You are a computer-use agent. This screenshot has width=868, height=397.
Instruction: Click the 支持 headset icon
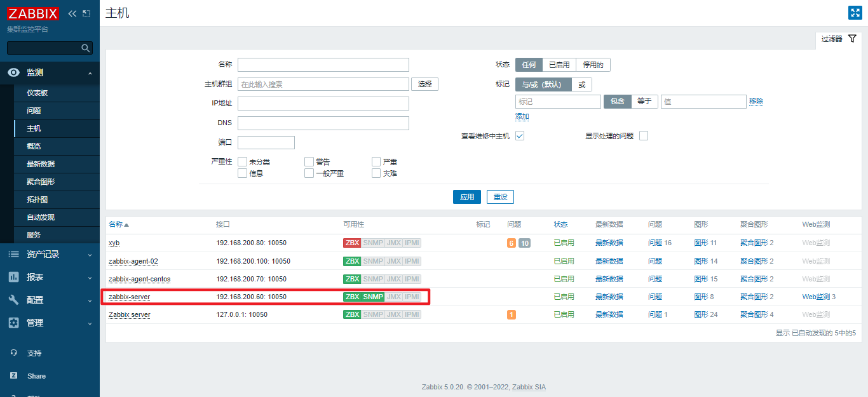point(14,353)
